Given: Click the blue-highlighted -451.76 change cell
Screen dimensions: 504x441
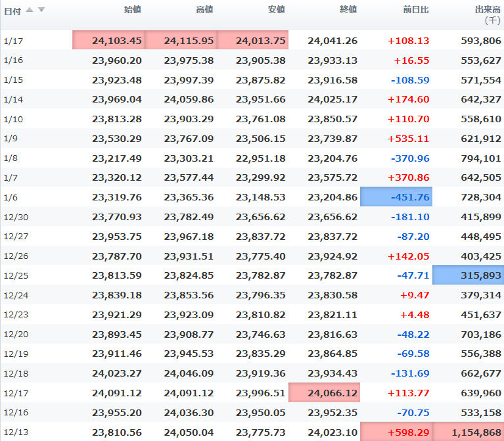Looking at the screenshot, I should coord(396,197).
